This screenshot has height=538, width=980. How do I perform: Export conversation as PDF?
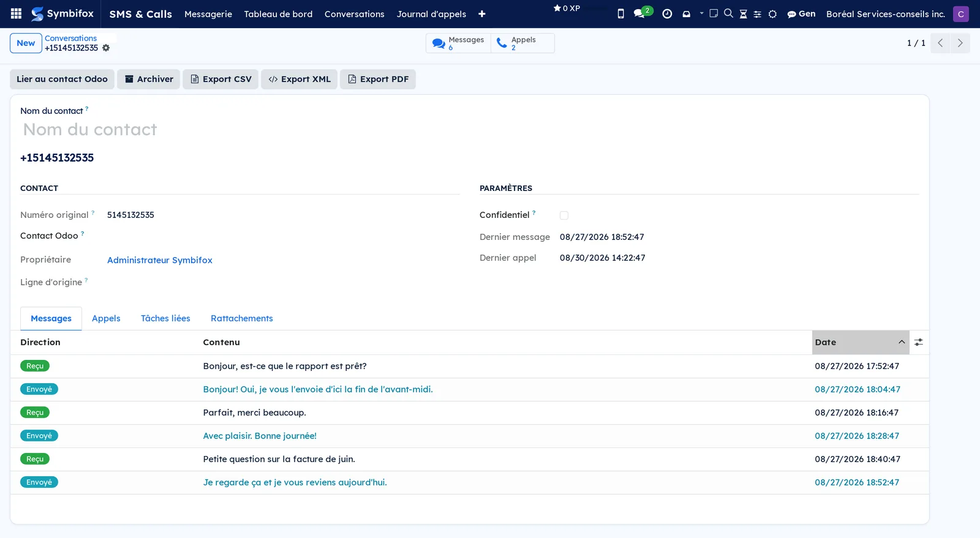point(378,79)
